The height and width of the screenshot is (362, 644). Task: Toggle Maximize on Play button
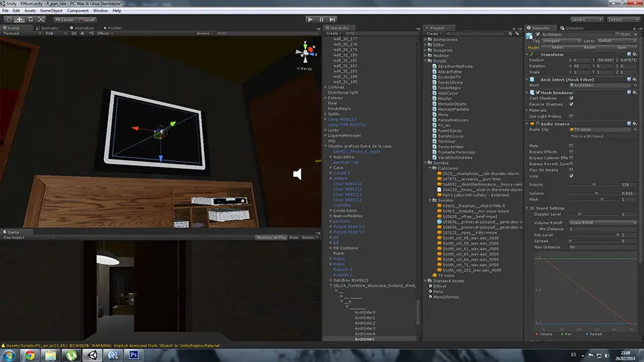coord(271,237)
